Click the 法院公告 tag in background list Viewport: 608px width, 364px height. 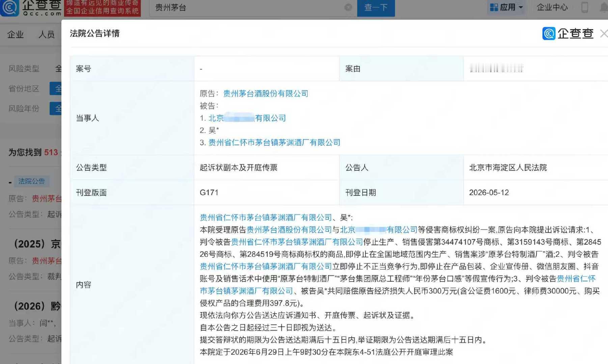pyautogui.click(x=31, y=181)
